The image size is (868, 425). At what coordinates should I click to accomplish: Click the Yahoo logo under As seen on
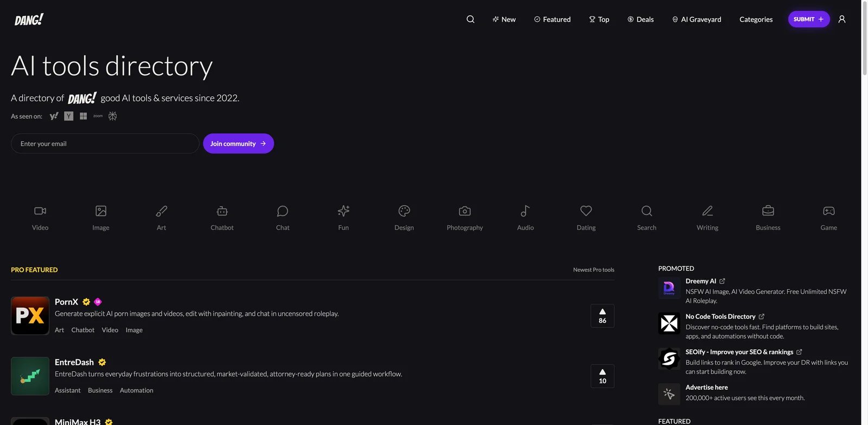[x=54, y=116]
